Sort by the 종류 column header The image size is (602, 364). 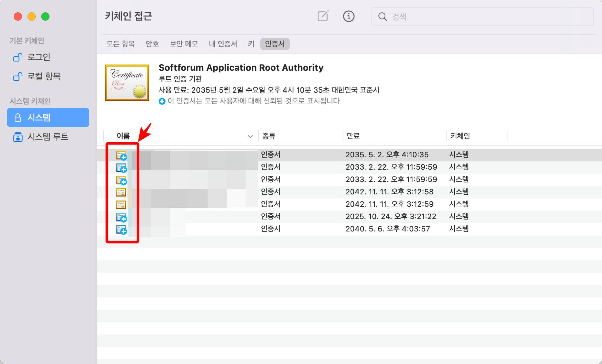coord(269,136)
